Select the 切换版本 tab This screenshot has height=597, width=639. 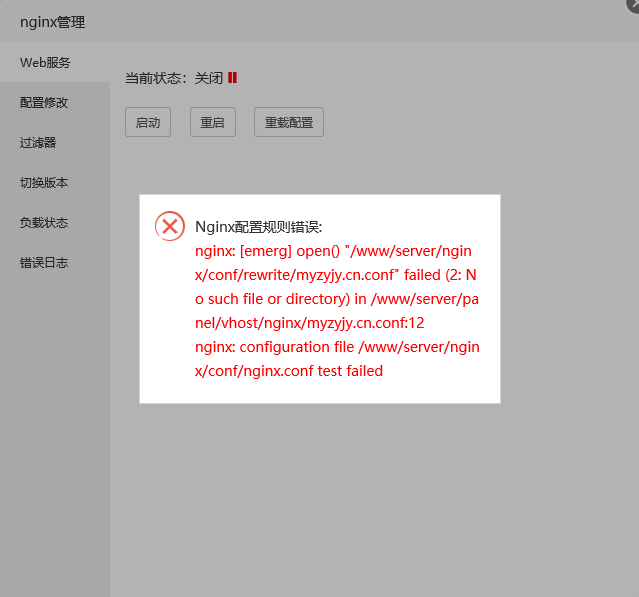55,182
